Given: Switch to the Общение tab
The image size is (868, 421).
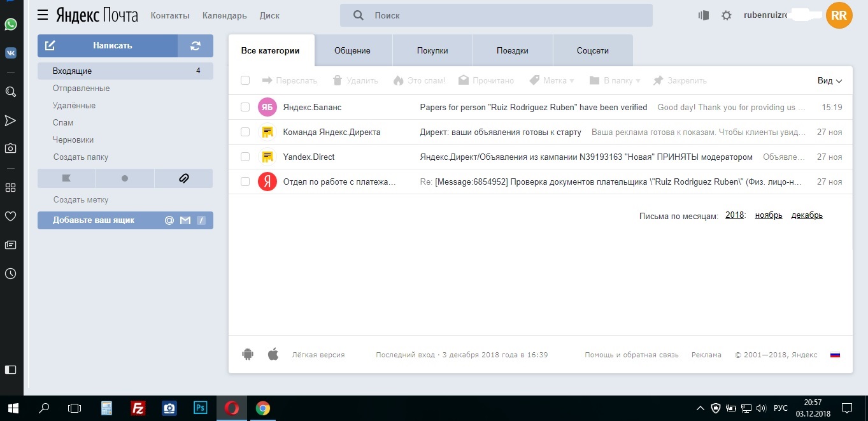Looking at the screenshot, I should [x=352, y=50].
